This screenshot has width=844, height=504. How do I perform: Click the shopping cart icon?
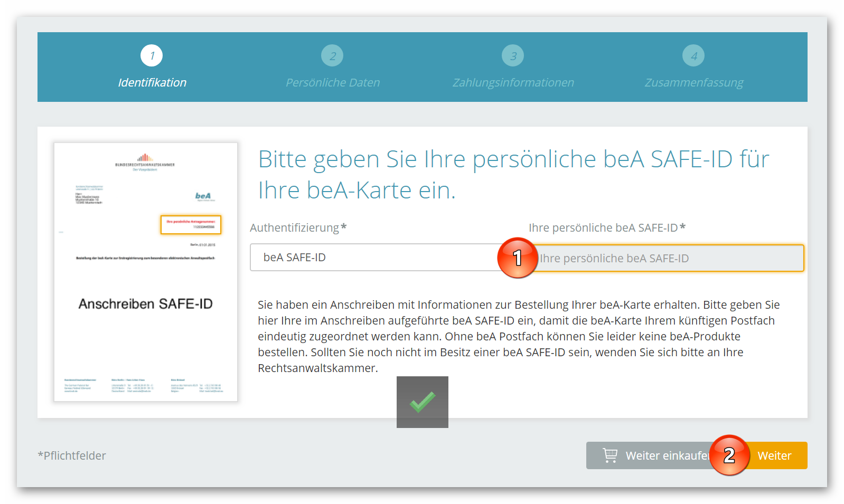click(x=610, y=455)
